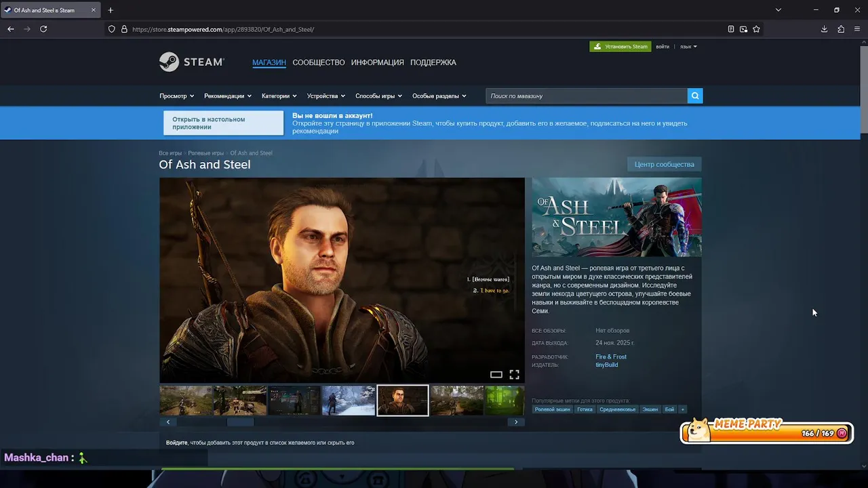
Task: Click the shield tracking protection icon
Action: click(x=112, y=29)
